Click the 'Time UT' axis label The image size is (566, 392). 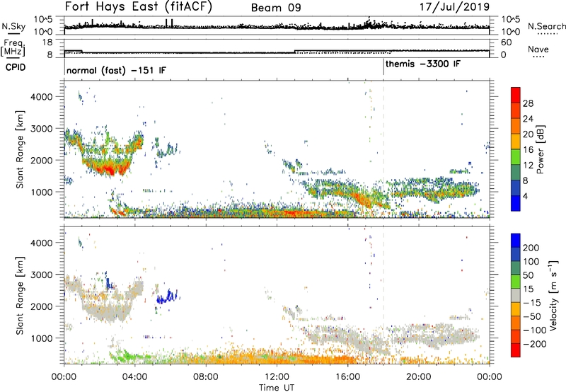click(277, 388)
